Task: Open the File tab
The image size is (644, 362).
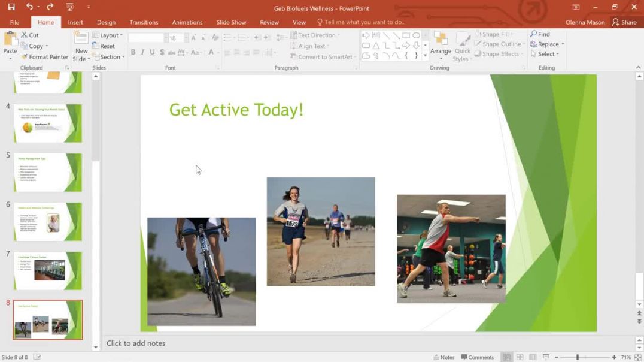Action: point(14,22)
